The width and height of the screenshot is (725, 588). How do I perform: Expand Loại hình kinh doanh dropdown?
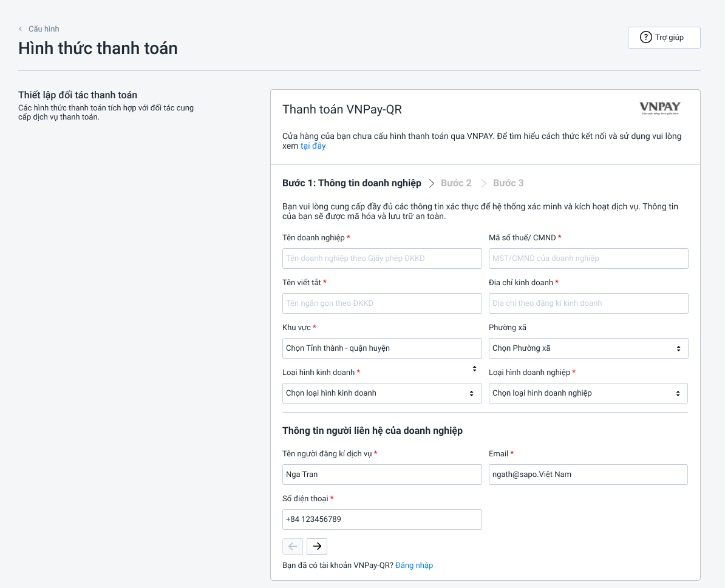(381, 393)
